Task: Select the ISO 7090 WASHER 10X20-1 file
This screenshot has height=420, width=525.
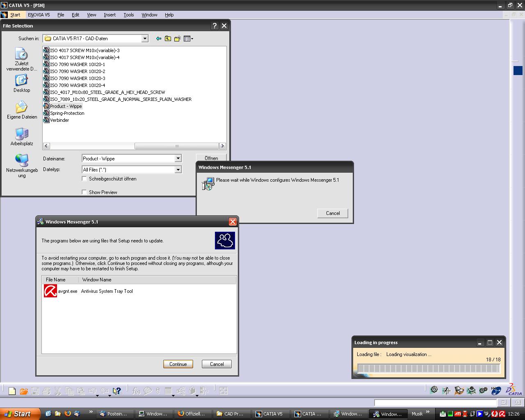Action: click(74, 64)
